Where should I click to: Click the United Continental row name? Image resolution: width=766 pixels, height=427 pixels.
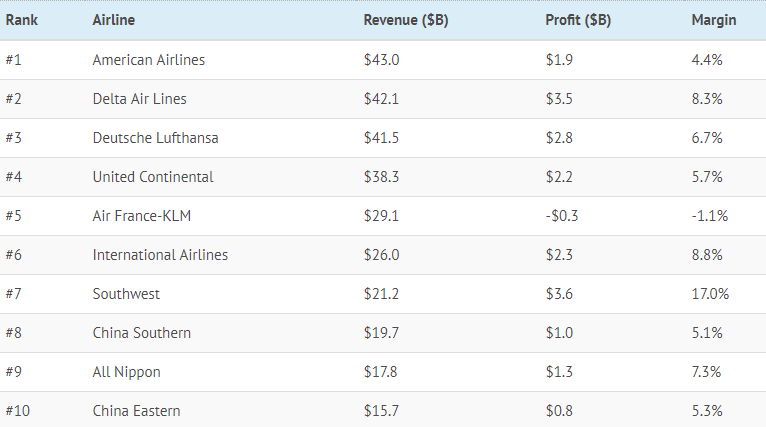pos(153,177)
